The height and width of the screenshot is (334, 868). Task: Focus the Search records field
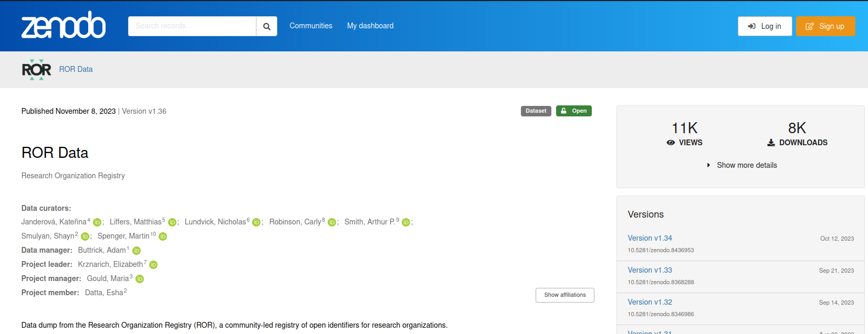click(x=192, y=26)
